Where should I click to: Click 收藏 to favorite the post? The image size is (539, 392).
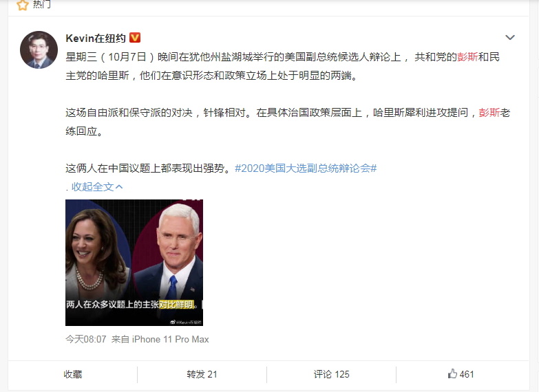point(73,374)
